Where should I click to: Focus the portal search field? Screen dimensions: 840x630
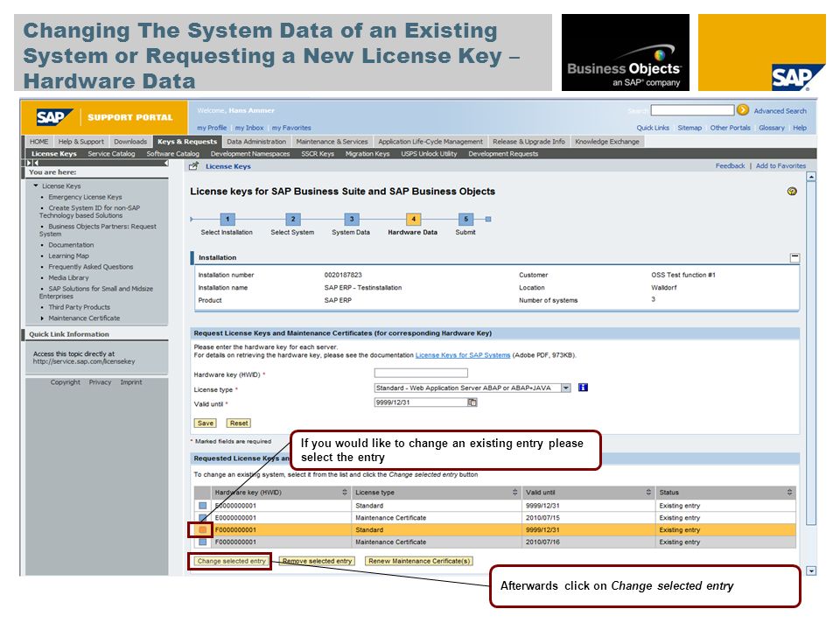click(692, 110)
